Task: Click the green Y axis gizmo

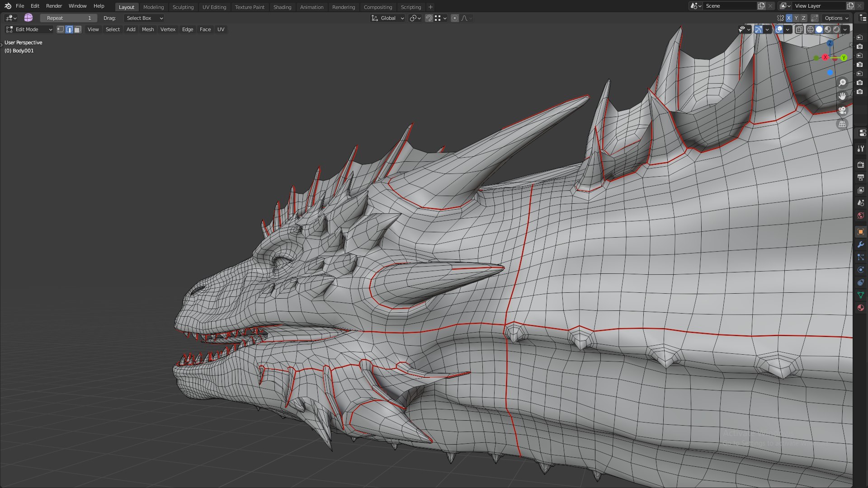Action: (844, 58)
